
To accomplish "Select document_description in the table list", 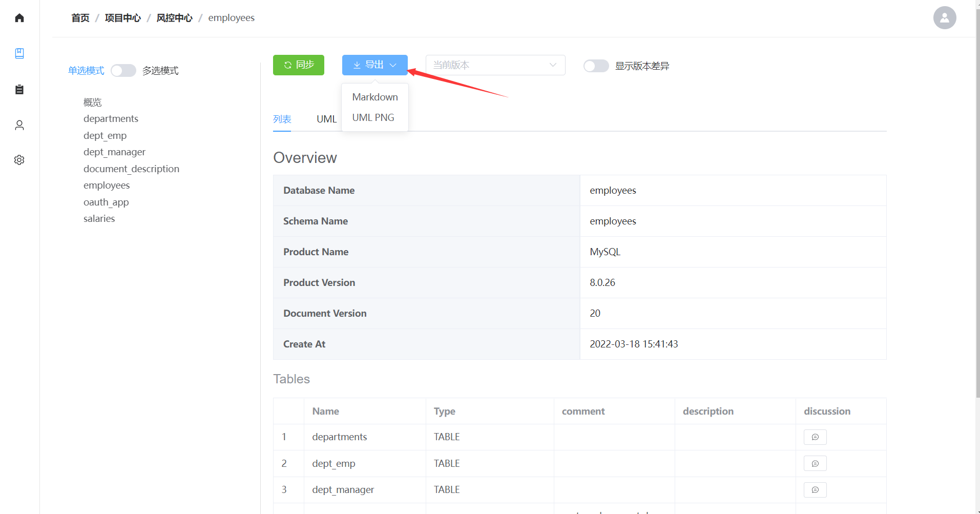I will tap(131, 169).
